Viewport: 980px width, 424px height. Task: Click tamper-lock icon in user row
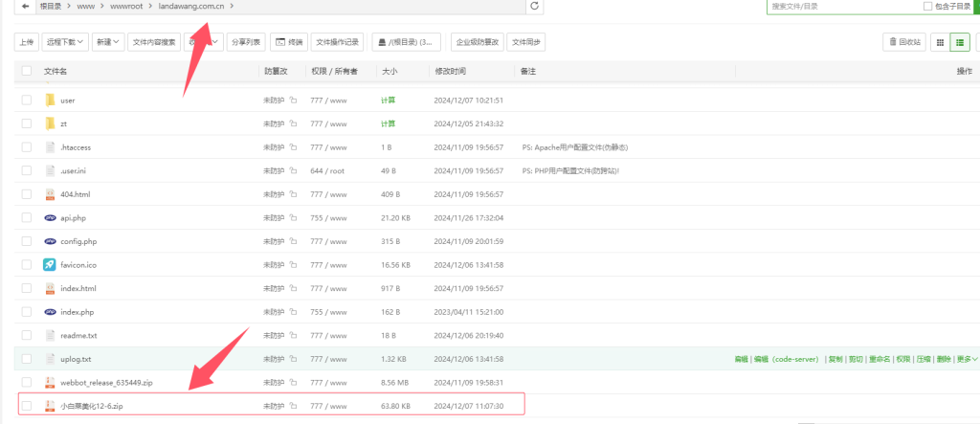pyautogui.click(x=293, y=100)
